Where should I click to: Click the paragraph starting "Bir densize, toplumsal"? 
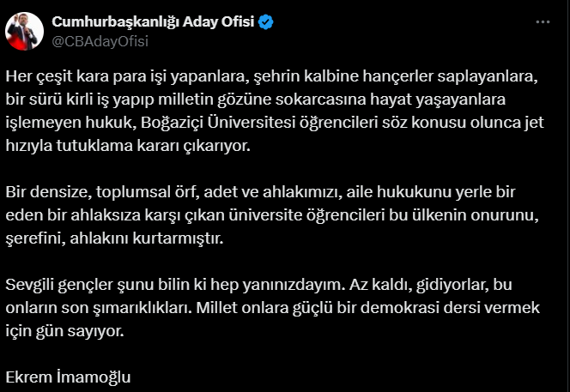coord(272,215)
